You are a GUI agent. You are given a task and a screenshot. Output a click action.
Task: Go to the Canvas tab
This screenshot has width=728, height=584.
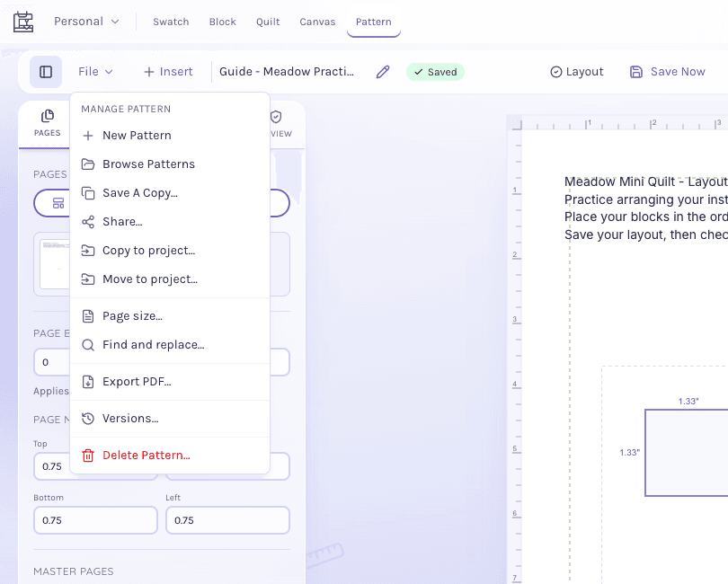(x=317, y=22)
